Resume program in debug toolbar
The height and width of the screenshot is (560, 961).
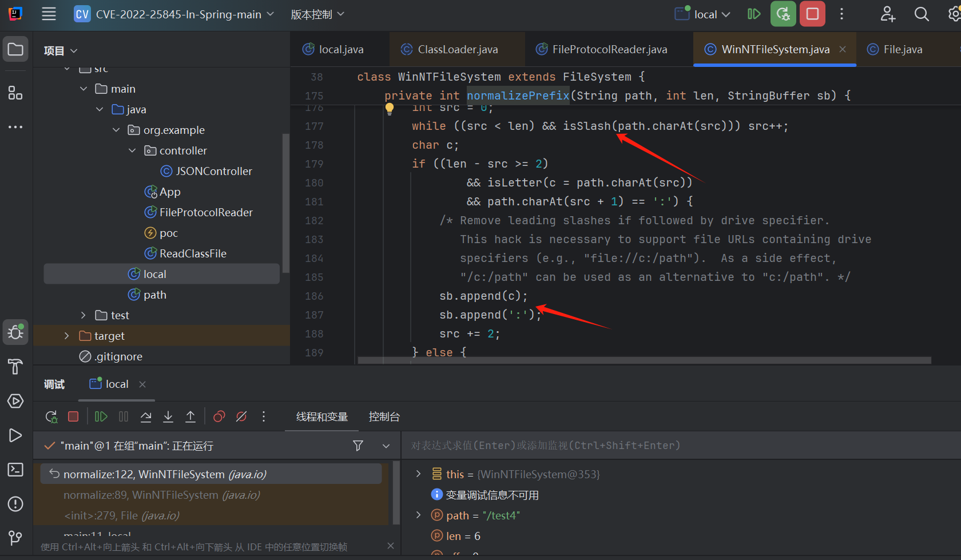tap(101, 416)
